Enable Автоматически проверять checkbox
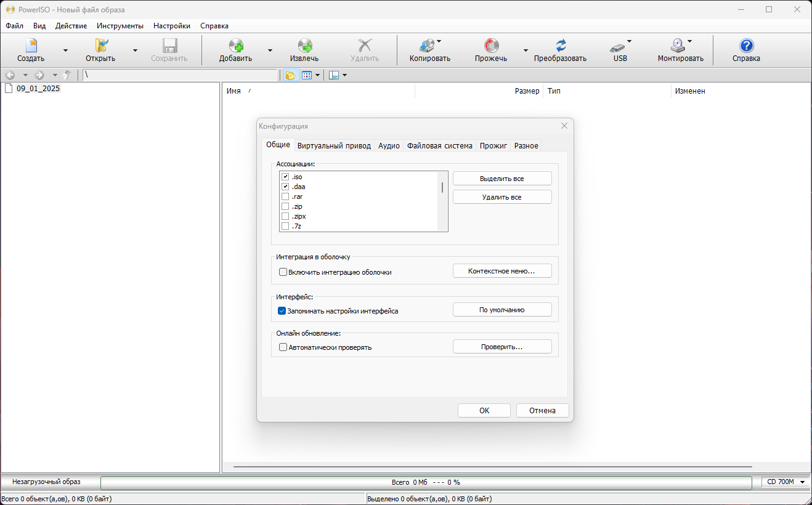This screenshot has width=812, height=505. [x=283, y=347]
